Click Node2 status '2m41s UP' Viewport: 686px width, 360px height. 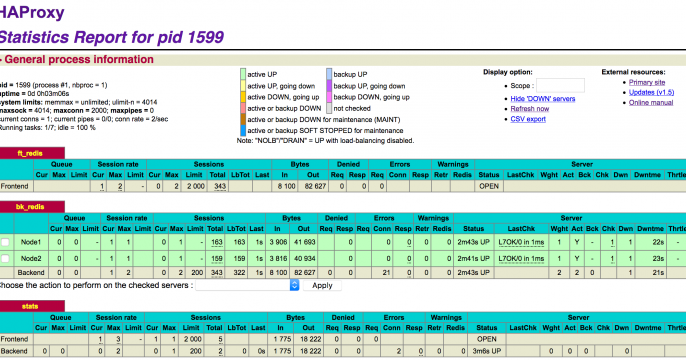click(x=473, y=259)
